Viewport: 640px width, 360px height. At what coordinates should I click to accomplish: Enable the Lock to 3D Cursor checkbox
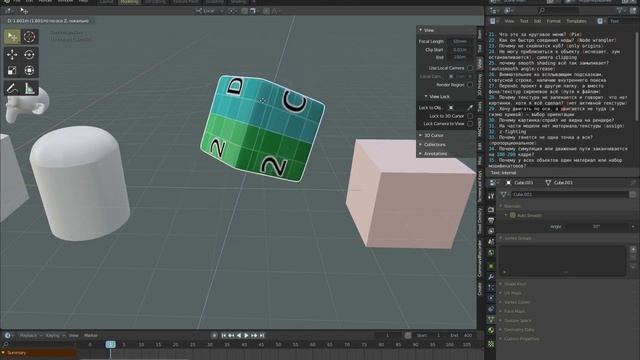coord(470,116)
